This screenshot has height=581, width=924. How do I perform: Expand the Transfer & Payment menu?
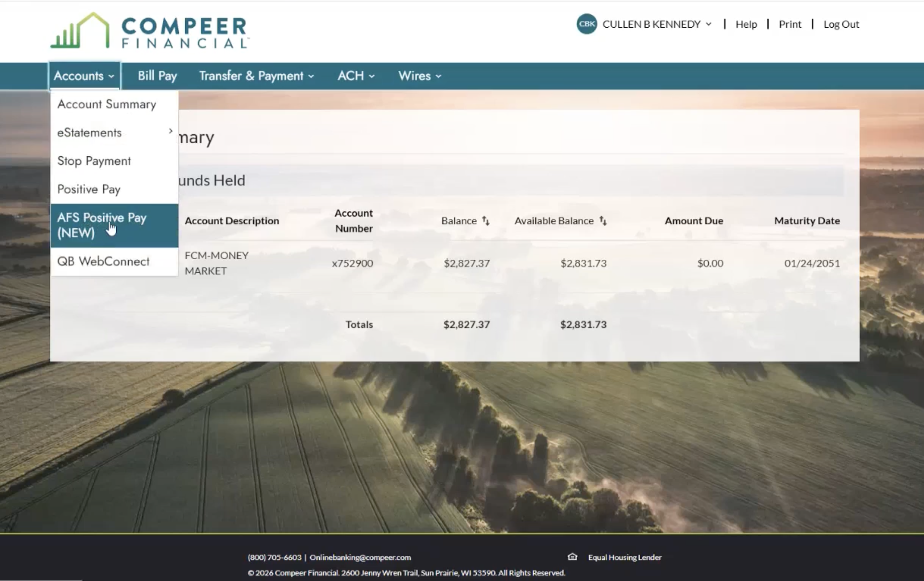pos(256,76)
